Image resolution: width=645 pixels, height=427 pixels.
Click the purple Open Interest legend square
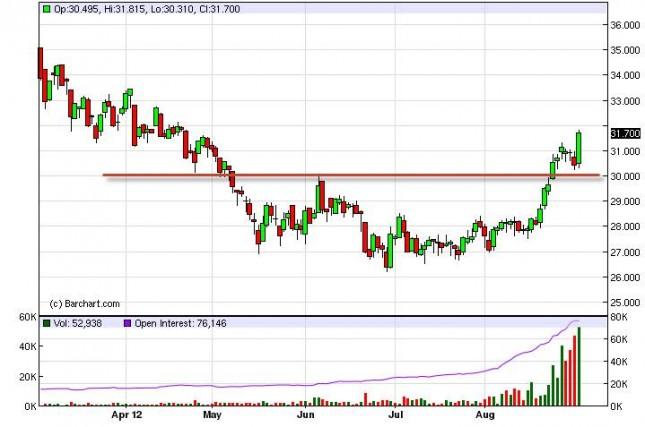tap(128, 323)
